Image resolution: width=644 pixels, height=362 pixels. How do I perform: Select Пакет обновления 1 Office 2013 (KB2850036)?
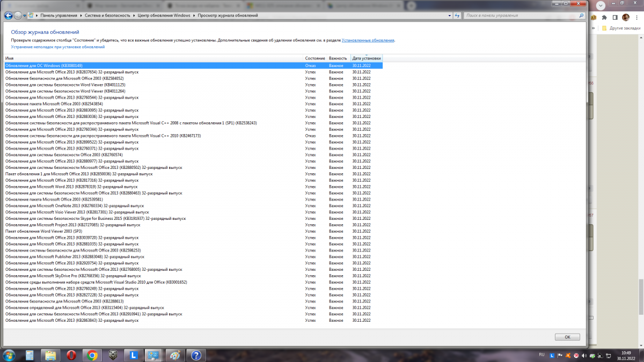click(193, 174)
